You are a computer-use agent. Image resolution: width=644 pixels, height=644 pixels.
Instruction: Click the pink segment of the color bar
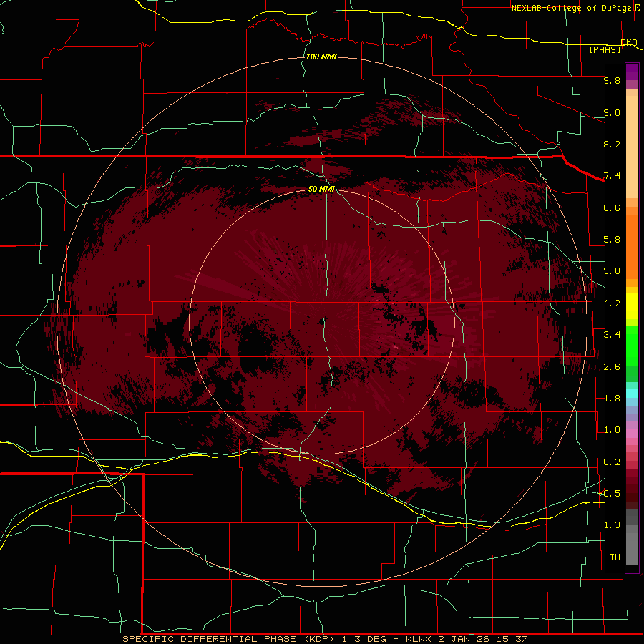click(632, 434)
